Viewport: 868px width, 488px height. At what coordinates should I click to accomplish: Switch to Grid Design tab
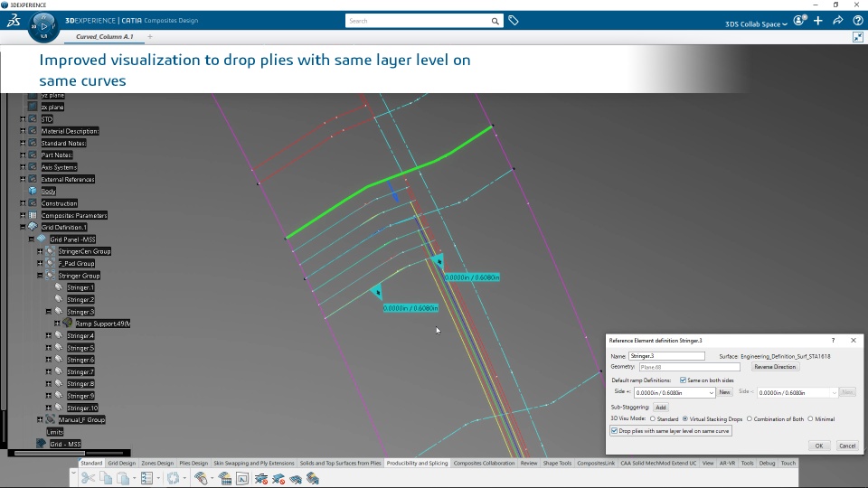click(x=121, y=463)
